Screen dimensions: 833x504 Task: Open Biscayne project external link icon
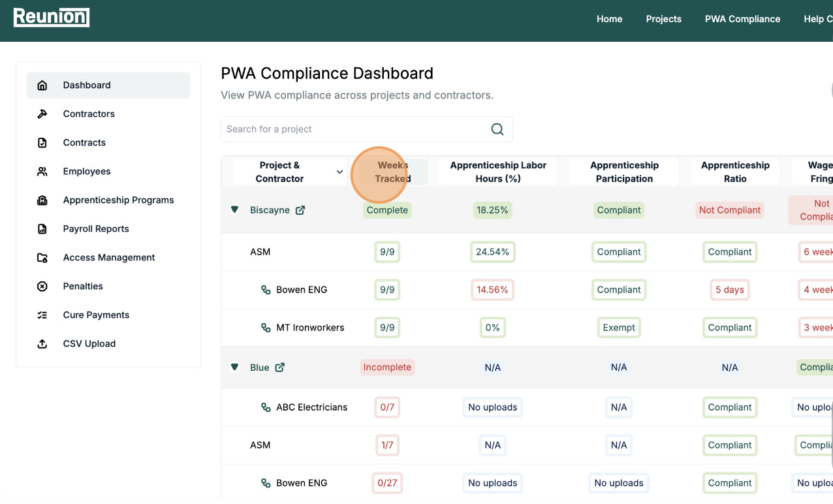coord(300,210)
